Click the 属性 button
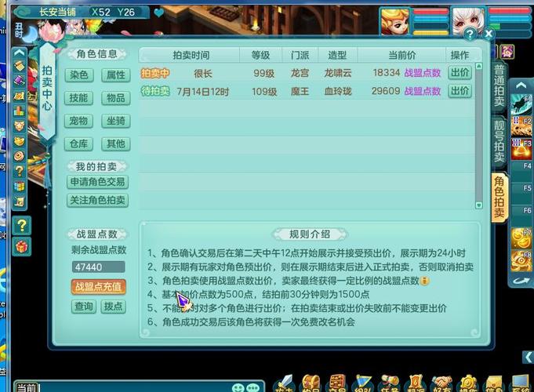Screen dimensions: 534x392 [x=116, y=75]
